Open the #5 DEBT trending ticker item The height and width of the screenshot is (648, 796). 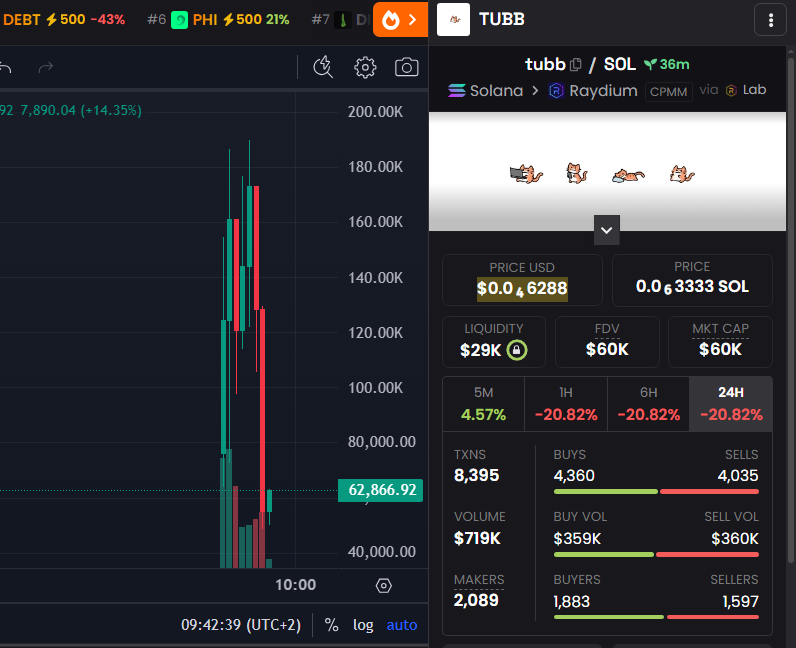(x=62, y=20)
